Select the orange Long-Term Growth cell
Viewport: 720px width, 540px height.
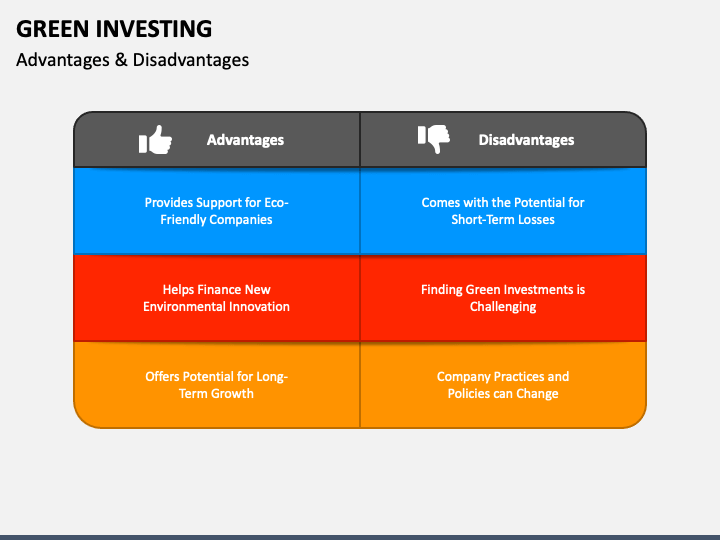click(217, 385)
